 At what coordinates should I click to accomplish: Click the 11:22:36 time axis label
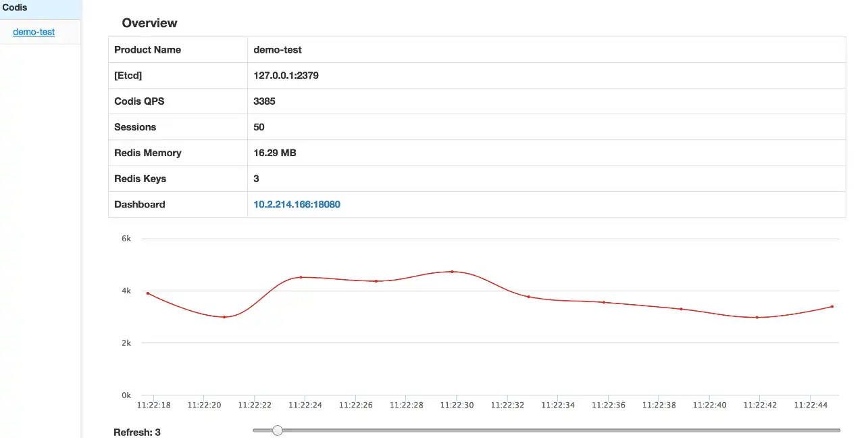[x=609, y=405]
